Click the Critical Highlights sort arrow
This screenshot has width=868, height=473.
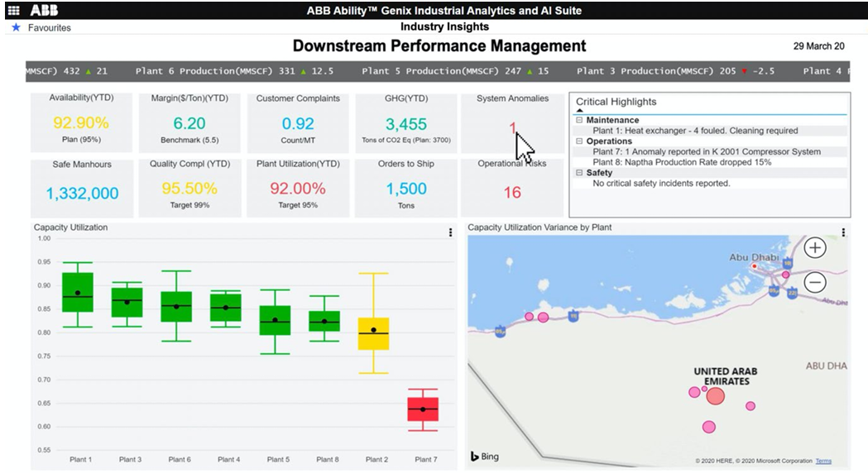[579, 110]
